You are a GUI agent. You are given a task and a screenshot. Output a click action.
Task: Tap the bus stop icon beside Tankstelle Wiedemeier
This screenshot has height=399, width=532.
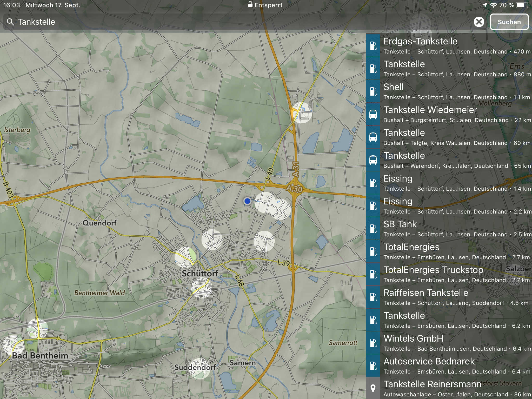coord(373,114)
